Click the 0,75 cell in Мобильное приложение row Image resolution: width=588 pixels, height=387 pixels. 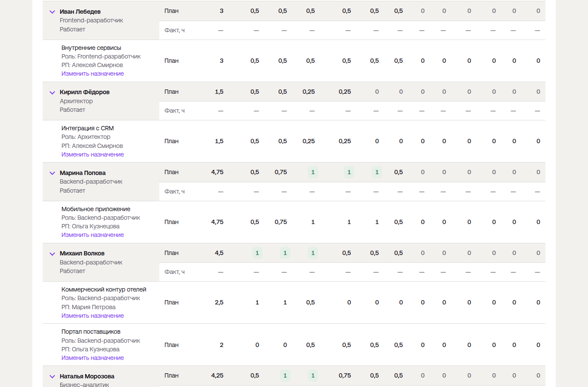pyautogui.click(x=281, y=222)
